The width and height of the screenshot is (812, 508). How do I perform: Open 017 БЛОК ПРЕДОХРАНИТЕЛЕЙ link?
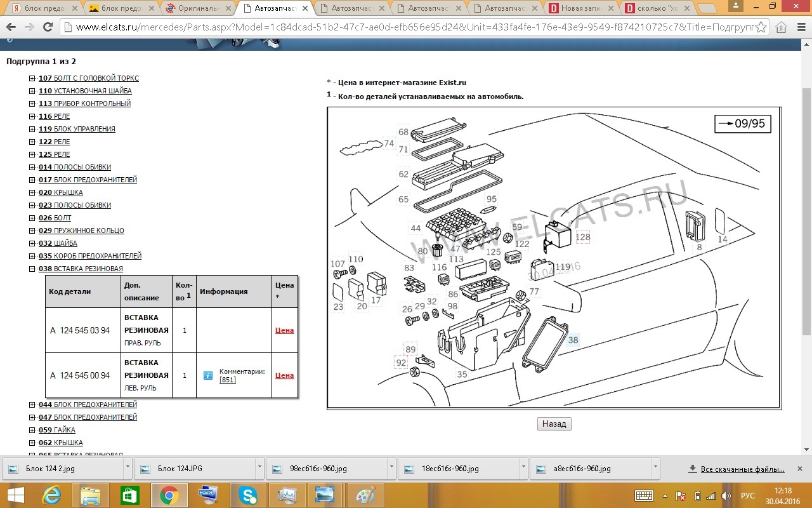(x=88, y=180)
